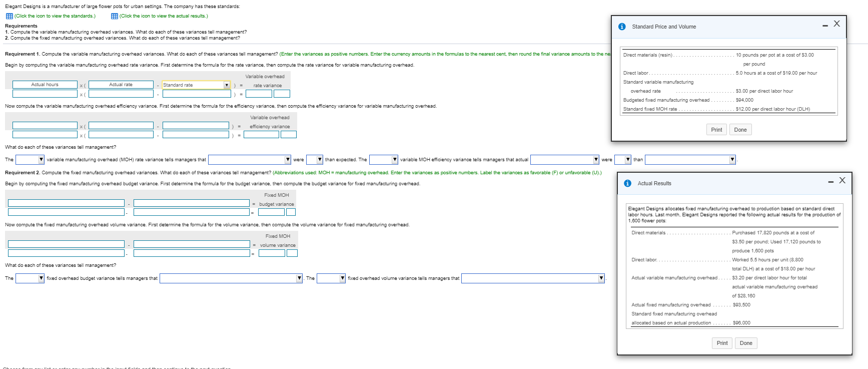Click first formula field for volume variance
868x369 pixels.
(x=66, y=244)
